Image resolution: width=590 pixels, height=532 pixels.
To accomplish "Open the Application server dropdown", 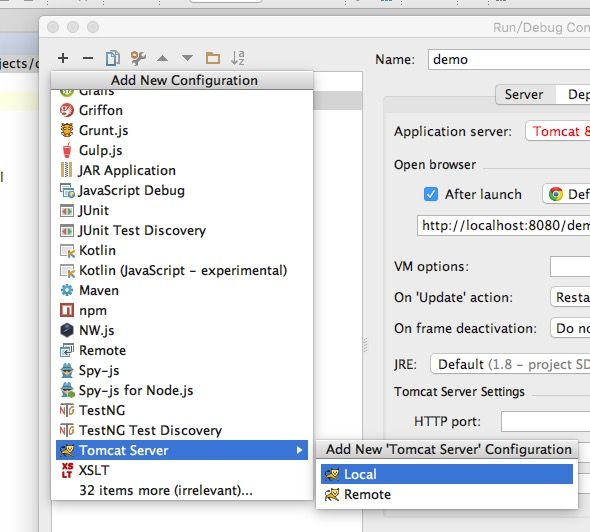I will coord(558,131).
